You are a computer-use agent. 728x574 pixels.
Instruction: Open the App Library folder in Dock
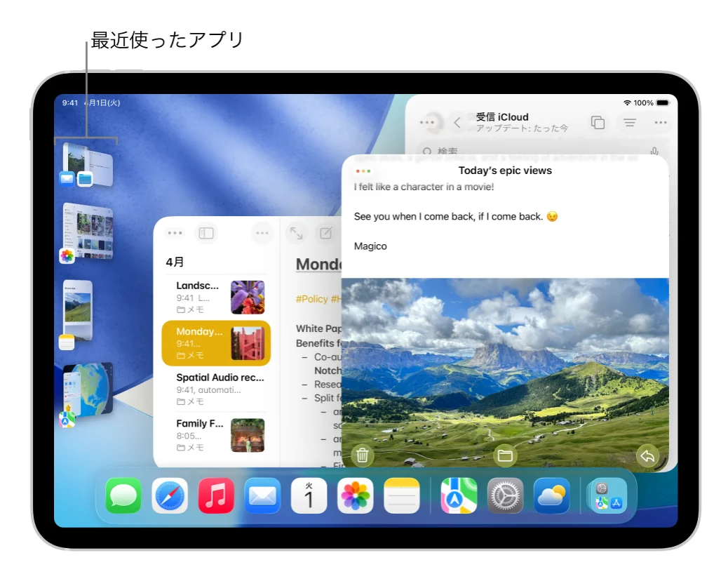tap(607, 496)
